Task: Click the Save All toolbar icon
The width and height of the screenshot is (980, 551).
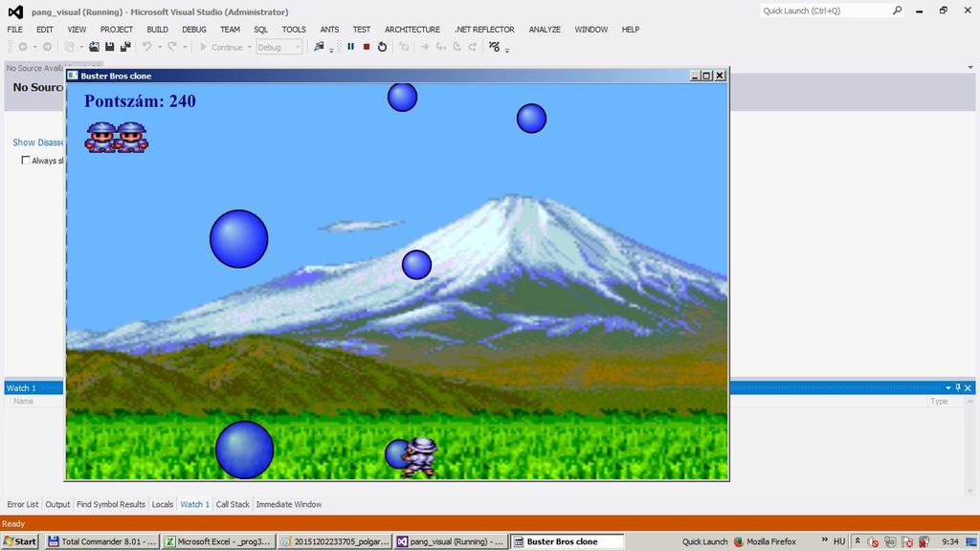Action: pyautogui.click(x=125, y=47)
